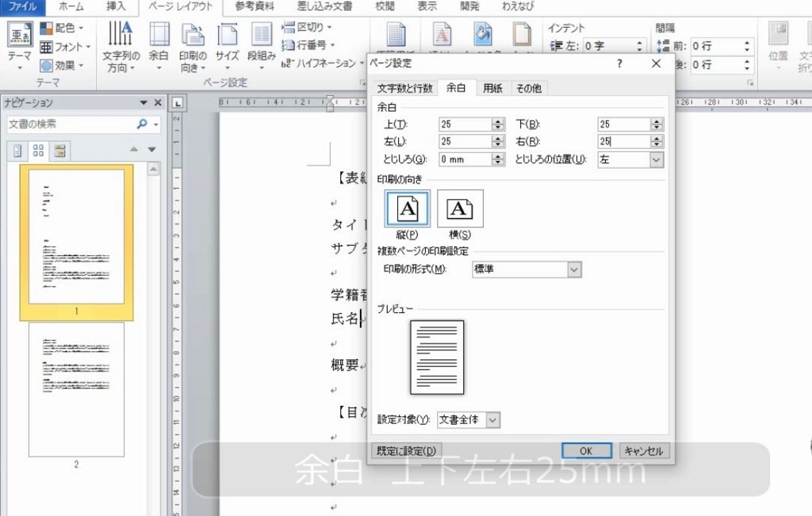Select page 2 thumbnail
The image size is (812, 516).
(x=76, y=390)
